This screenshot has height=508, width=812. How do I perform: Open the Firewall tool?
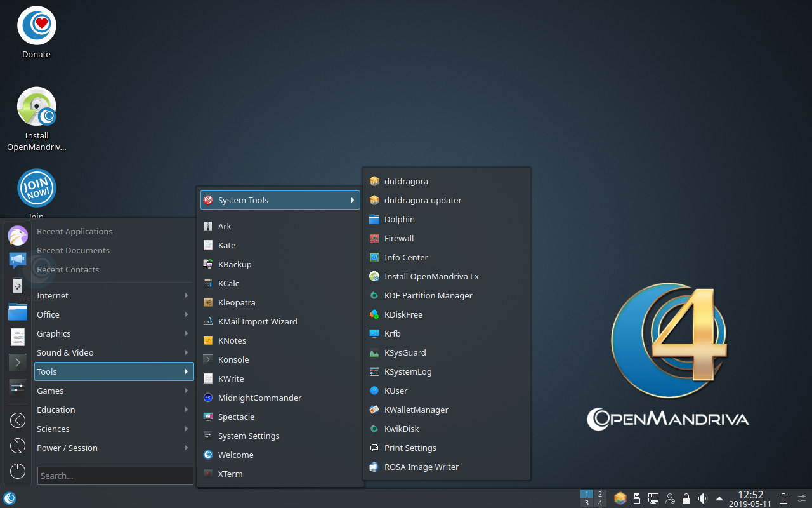pos(446,238)
